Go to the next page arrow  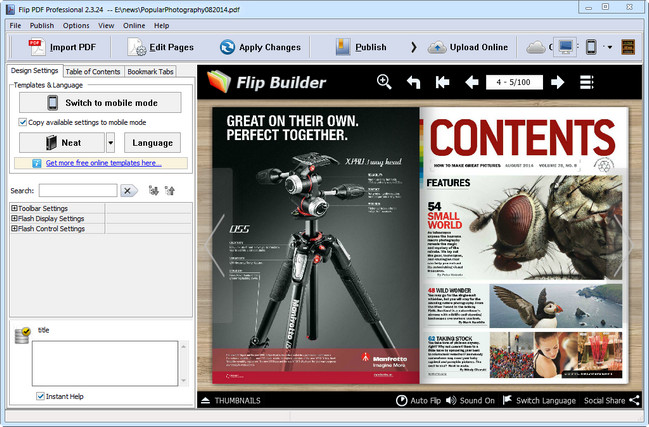click(x=557, y=82)
